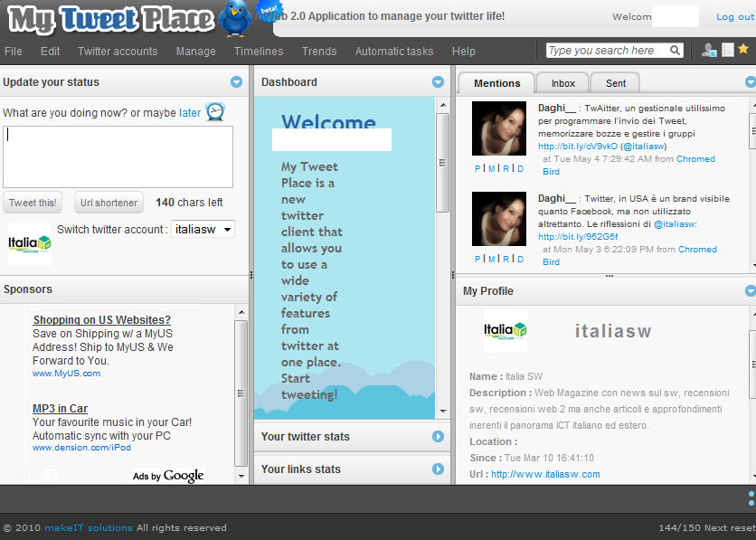Open the Manage menu
Image resolution: width=756 pixels, height=540 pixels.
(x=195, y=52)
